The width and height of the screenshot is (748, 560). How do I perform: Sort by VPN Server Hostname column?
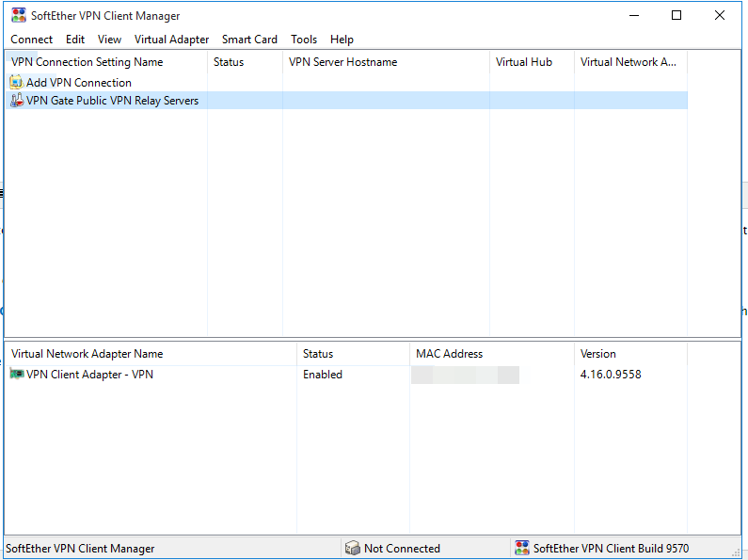(x=386, y=61)
